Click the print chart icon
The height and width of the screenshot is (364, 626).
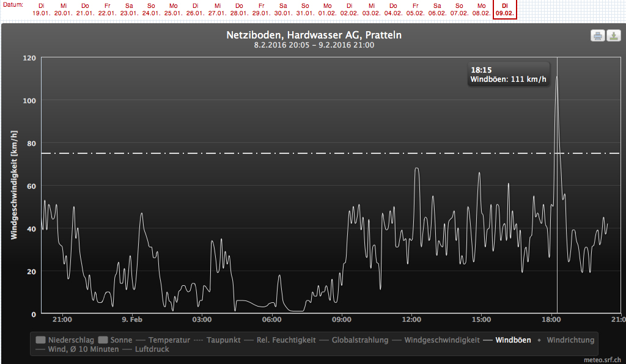(597, 36)
